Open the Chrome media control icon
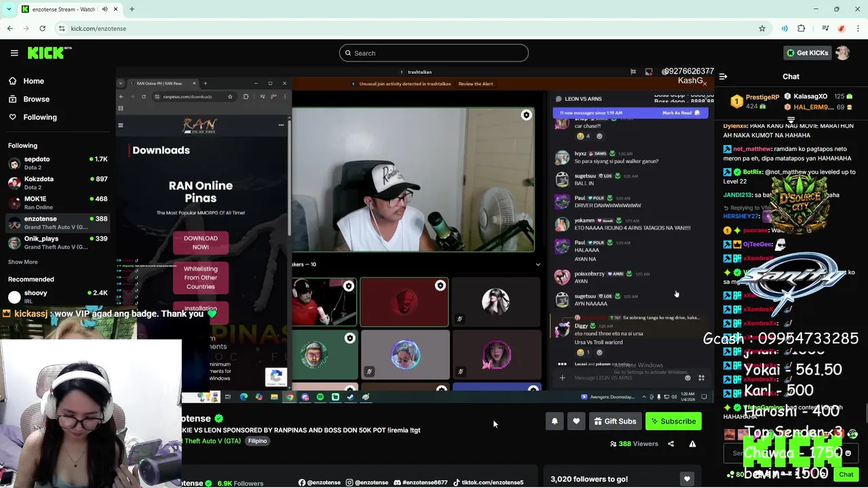 825,28
